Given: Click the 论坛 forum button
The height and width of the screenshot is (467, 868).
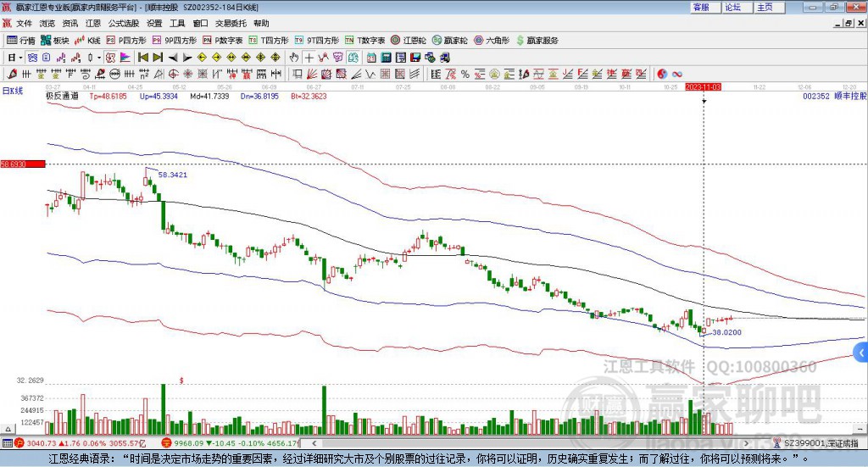Looking at the screenshot, I should pyautogui.click(x=736, y=7).
